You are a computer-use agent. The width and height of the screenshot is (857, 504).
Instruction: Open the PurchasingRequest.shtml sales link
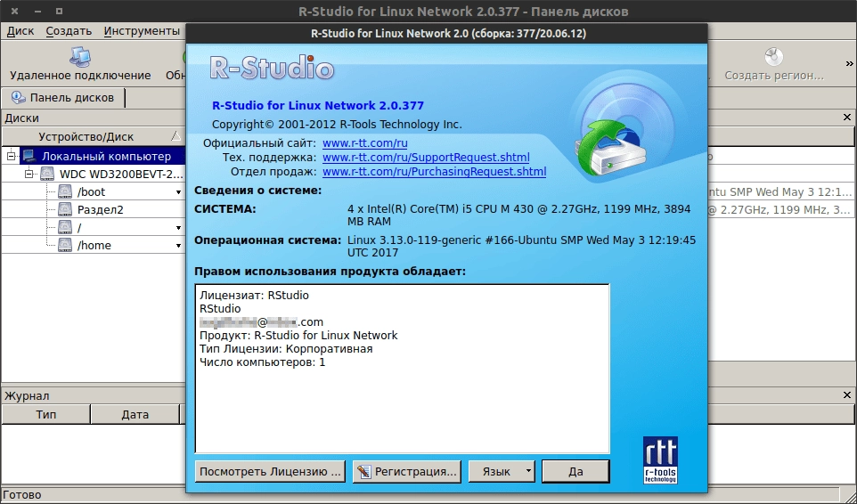pos(434,172)
